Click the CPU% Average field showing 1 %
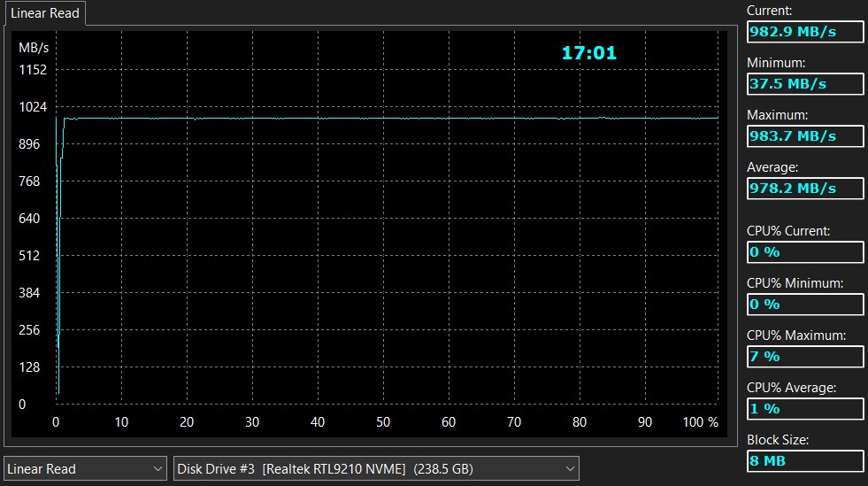This screenshot has width=868, height=486. pos(805,408)
